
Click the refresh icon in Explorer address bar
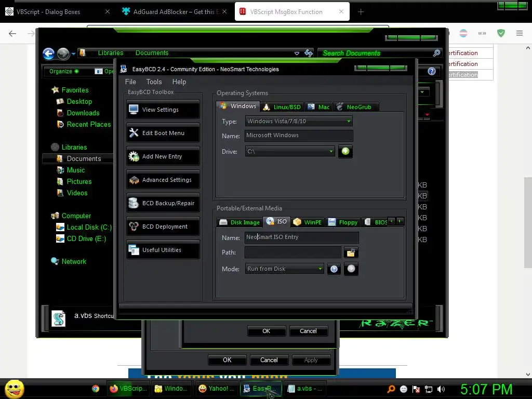(x=309, y=54)
